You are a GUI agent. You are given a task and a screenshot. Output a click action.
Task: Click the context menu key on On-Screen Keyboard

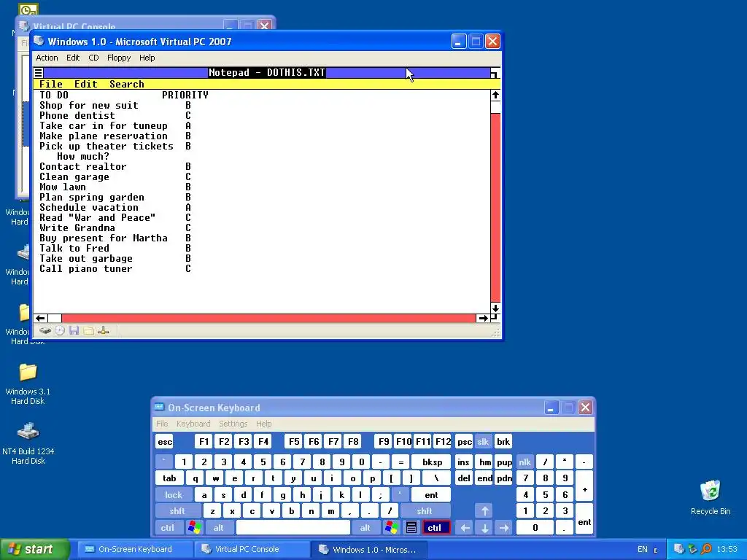(411, 528)
